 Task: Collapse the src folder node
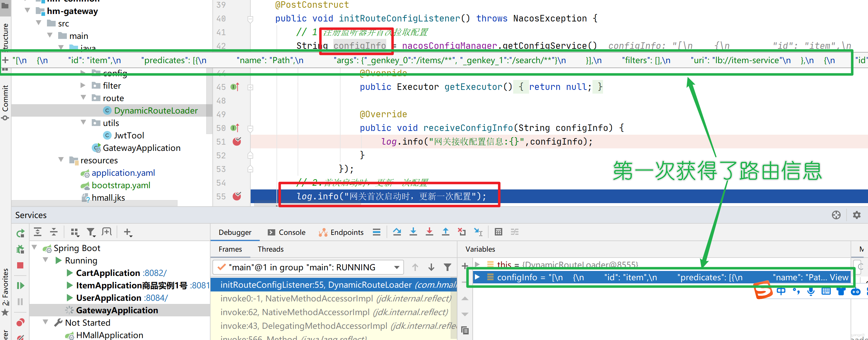pos(39,23)
